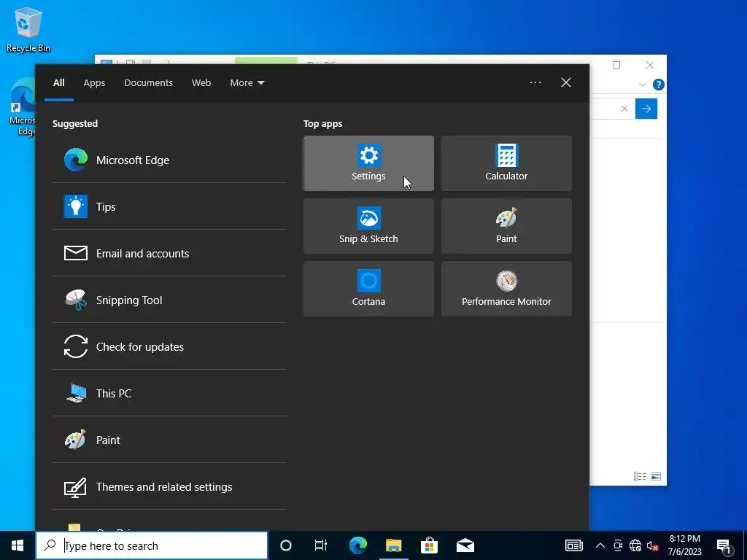Expand the File Explorer ribbon chevron

tap(642, 85)
